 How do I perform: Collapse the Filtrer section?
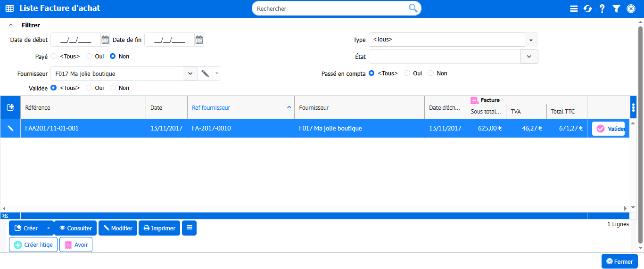point(11,25)
